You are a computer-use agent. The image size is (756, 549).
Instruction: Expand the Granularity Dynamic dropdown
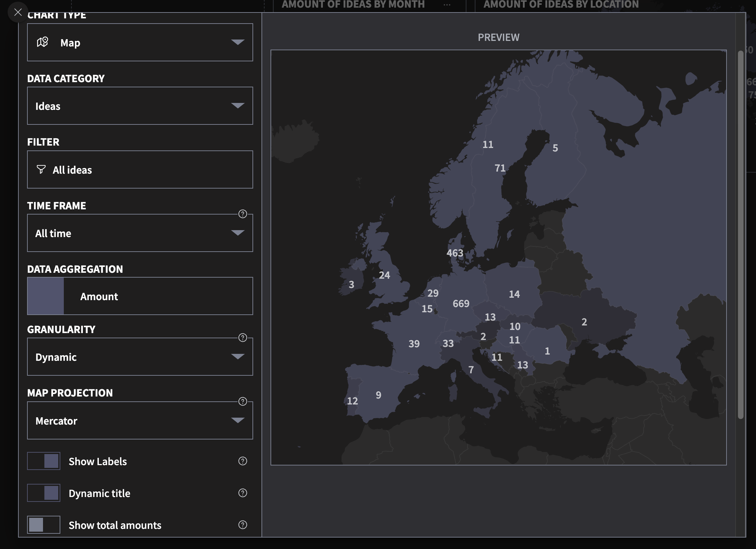[140, 357]
